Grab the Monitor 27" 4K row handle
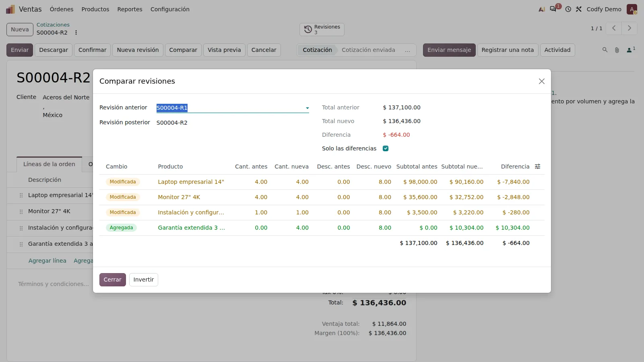 21,212
